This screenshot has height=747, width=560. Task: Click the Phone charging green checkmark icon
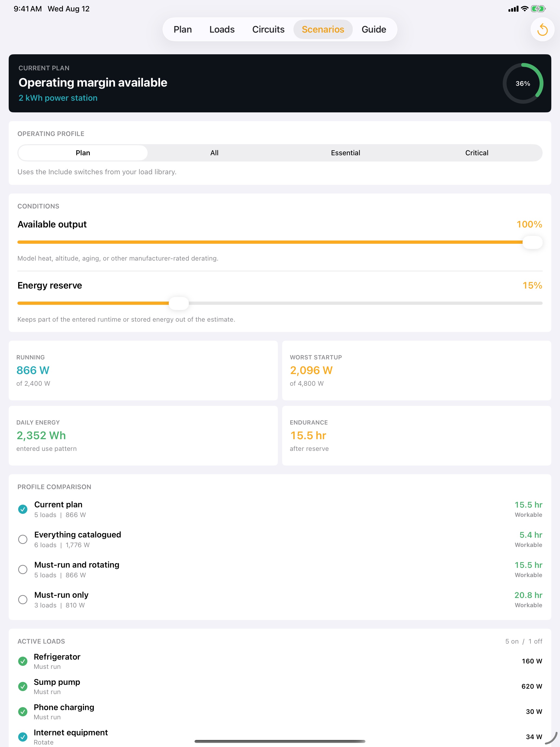(x=23, y=712)
